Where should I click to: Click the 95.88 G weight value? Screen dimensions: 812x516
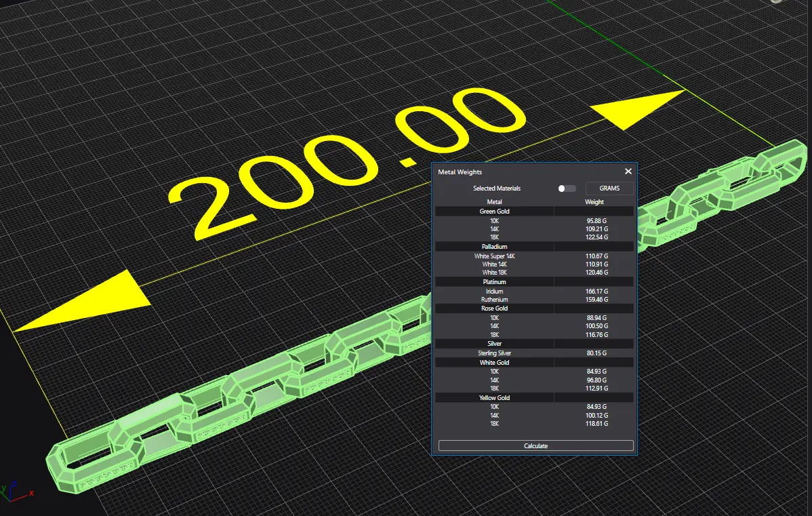596,220
